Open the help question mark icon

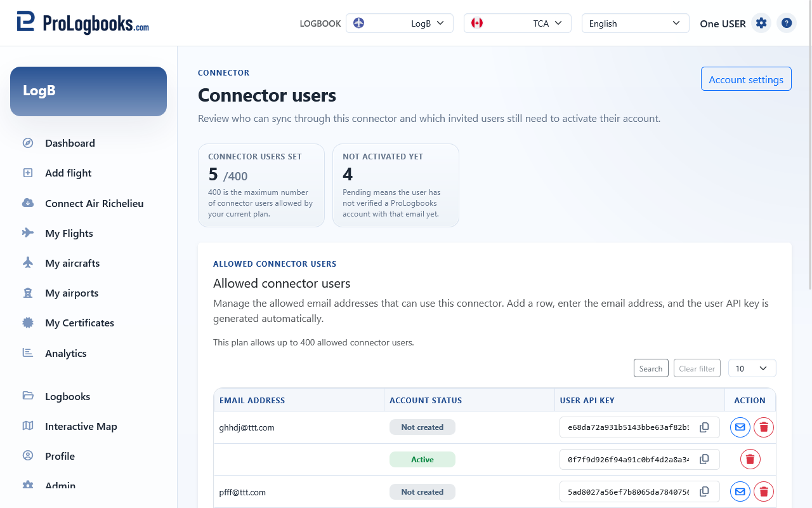787,23
